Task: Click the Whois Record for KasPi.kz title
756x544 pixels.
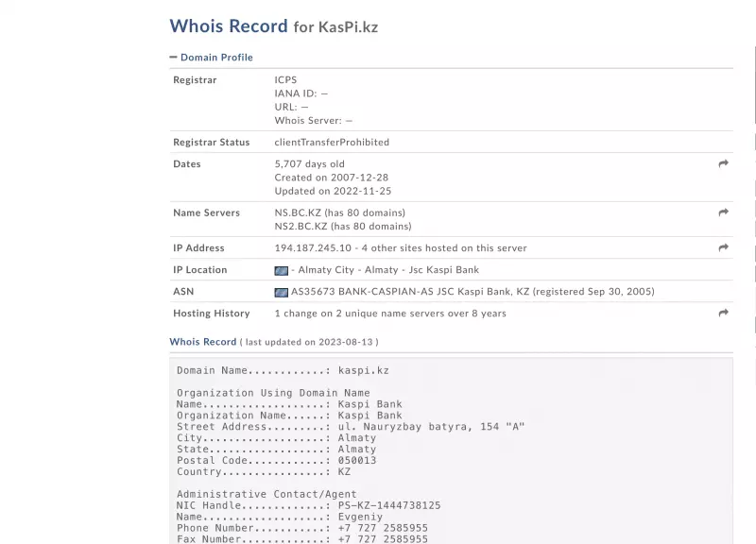Action: [x=273, y=26]
